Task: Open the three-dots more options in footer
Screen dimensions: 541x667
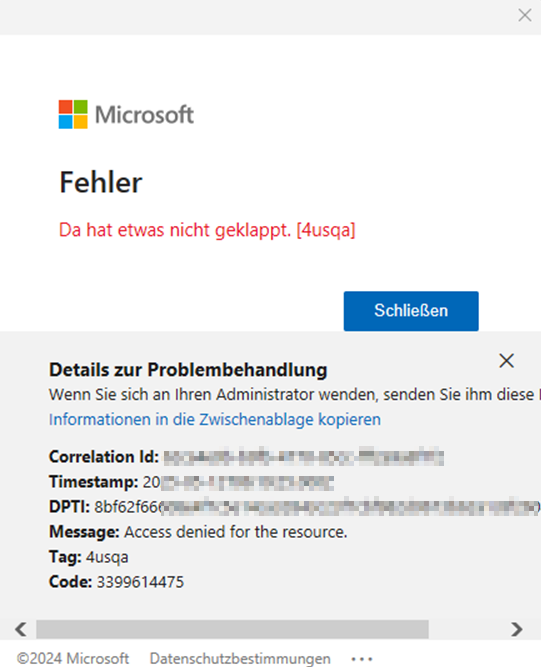Action: tap(362, 659)
